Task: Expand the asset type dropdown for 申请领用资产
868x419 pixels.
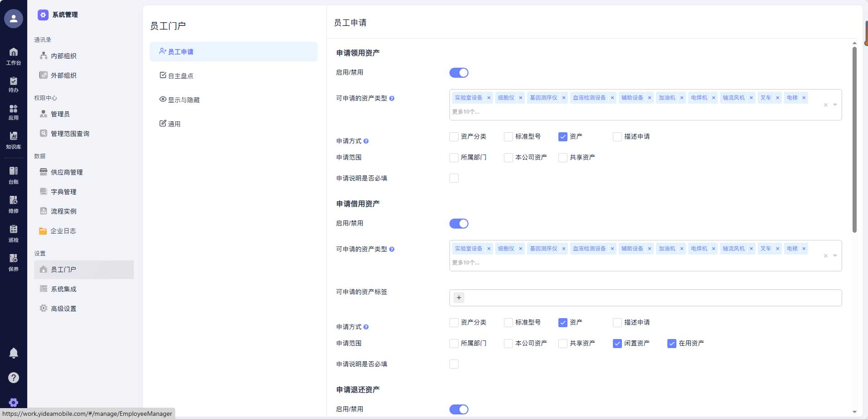Action: tap(834, 105)
